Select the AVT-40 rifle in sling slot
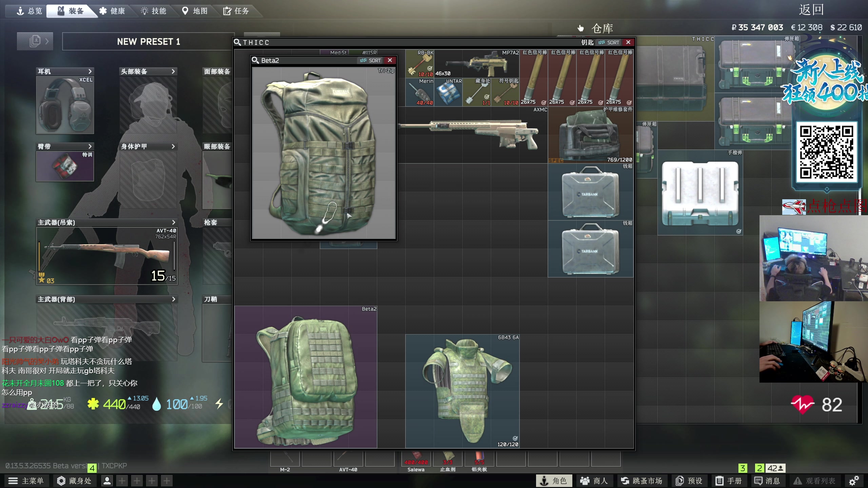Screen dimensions: 868x488 tap(107, 256)
